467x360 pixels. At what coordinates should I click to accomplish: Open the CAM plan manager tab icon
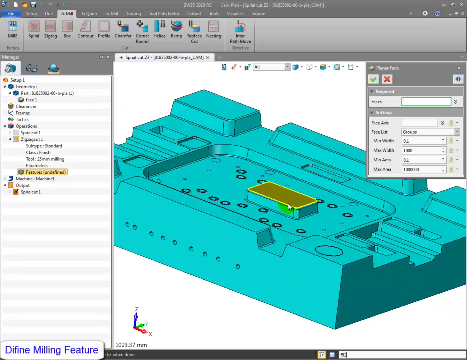(x=10, y=68)
